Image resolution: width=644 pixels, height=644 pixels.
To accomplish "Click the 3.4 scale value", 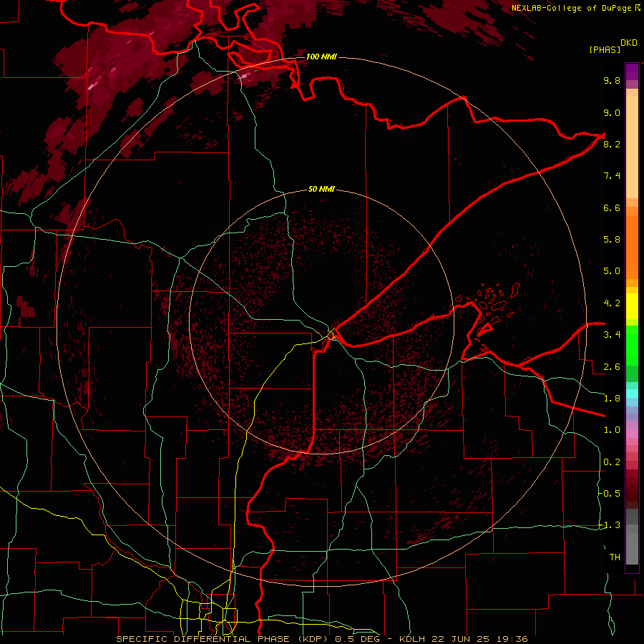I will coord(612,335).
